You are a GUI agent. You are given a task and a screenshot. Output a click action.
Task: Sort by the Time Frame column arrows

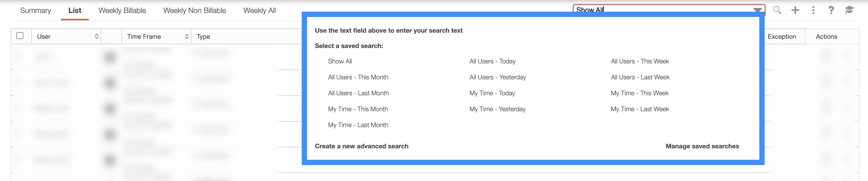(187, 36)
